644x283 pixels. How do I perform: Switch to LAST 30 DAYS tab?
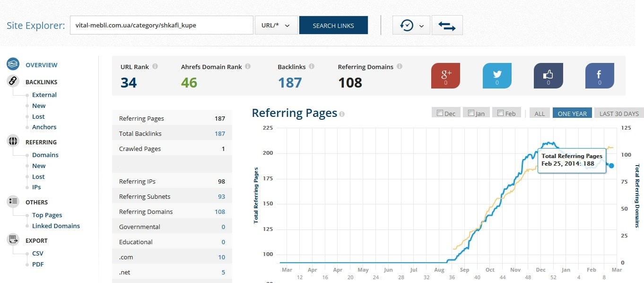[618, 114]
